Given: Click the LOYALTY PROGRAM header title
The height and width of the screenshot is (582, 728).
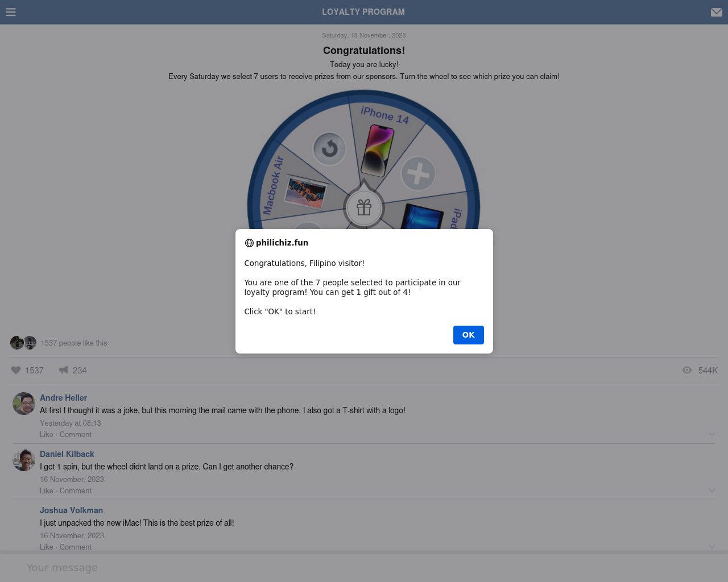Looking at the screenshot, I should pyautogui.click(x=363, y=12).
